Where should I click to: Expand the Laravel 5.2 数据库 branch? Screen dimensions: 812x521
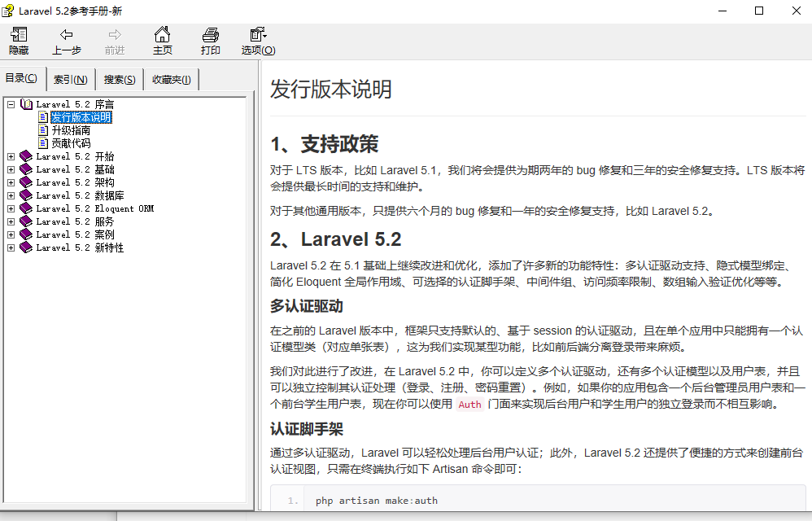click(11, 195)
